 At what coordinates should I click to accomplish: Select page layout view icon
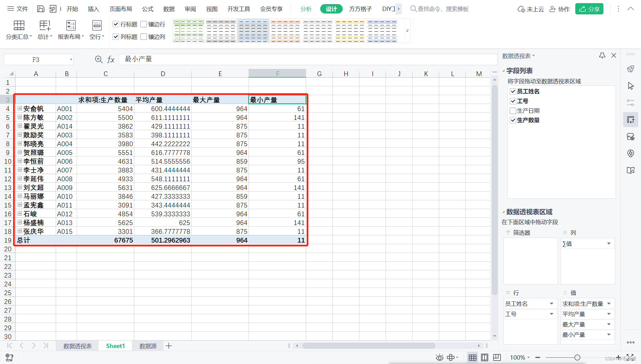(x=485, y=357)
